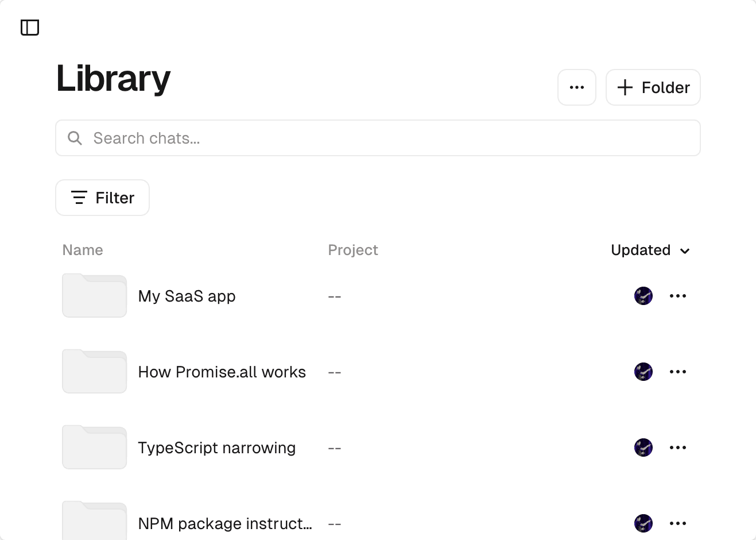Open the How Promise.all works folder

point(222,372)
